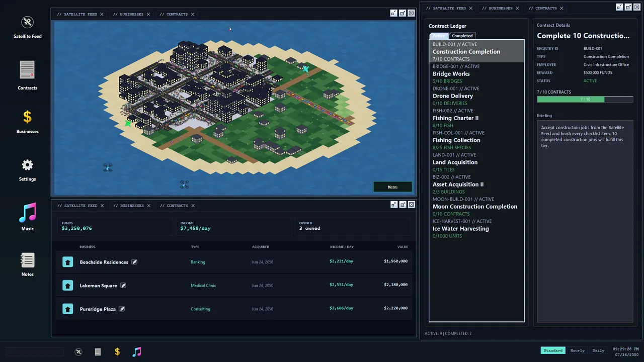Shrink the satellite map window using its first corner icon
This screenshot has height=362, width=644.
[x=393, y=14]
